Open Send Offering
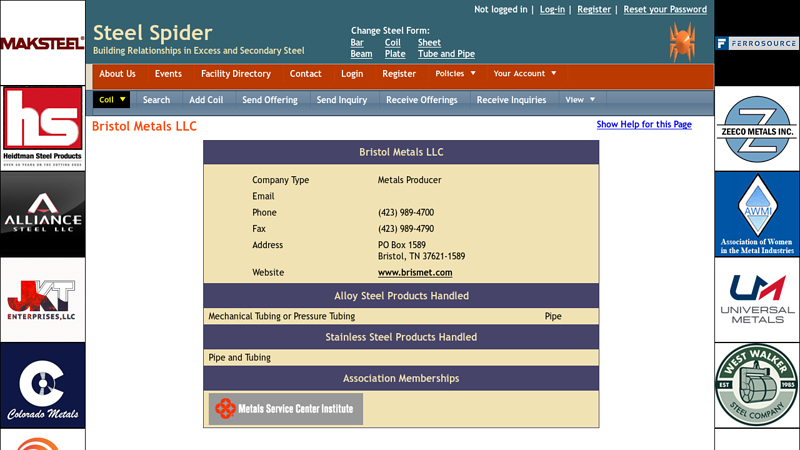Image resolution: width=800 pixels, height=450 pixels. click(x=270, y=99)
